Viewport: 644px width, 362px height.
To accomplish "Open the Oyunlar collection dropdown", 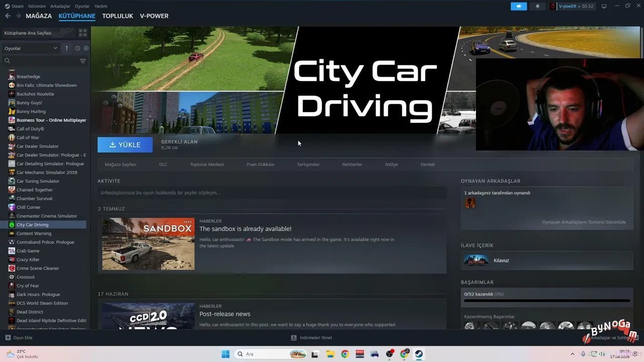I will [x=31, y=48].
